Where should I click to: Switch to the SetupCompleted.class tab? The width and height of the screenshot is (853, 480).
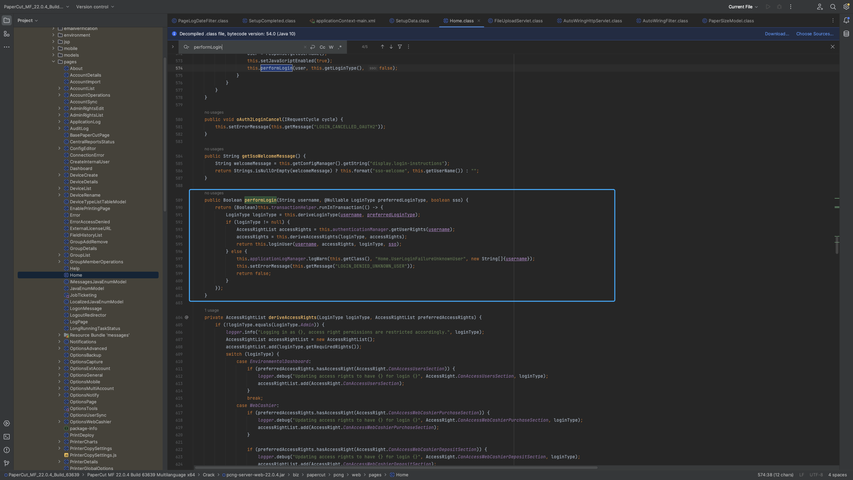tap(269, 21)
